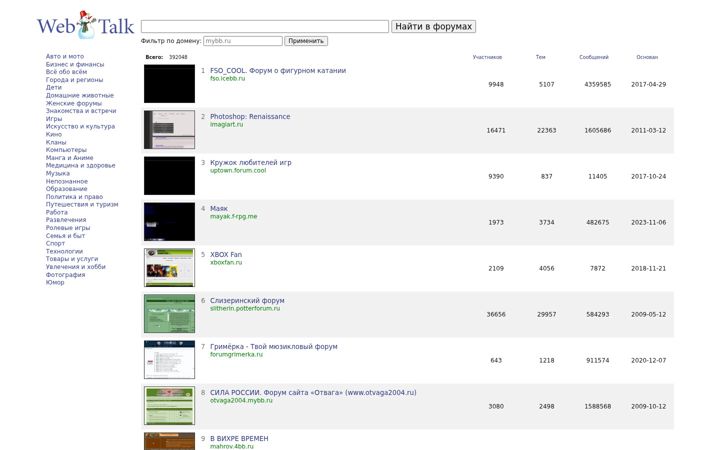Open the 'Кружок любителей игр' thumbnail

pyautogui.click(x=169, y=175)
